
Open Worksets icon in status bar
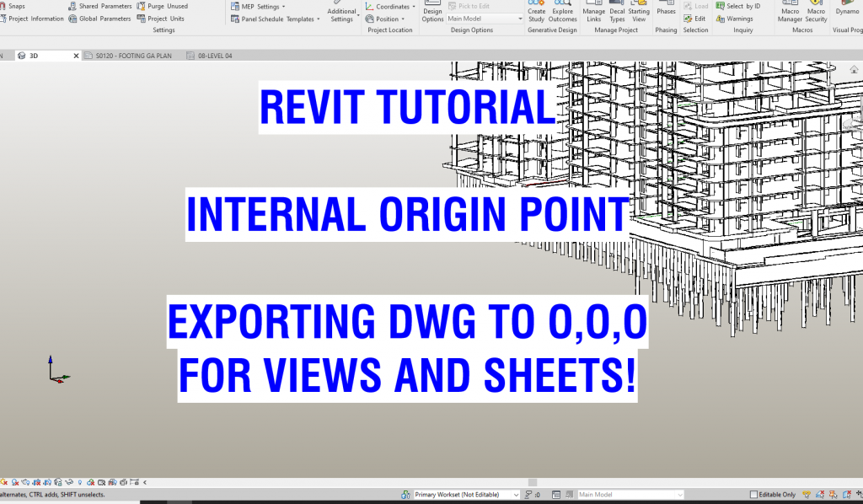pos(406,495)
